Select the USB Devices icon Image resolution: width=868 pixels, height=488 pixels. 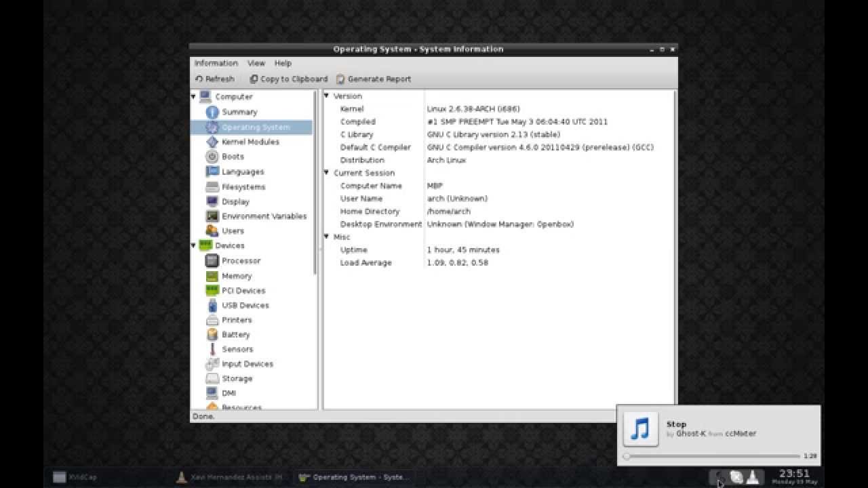point(212,305)
